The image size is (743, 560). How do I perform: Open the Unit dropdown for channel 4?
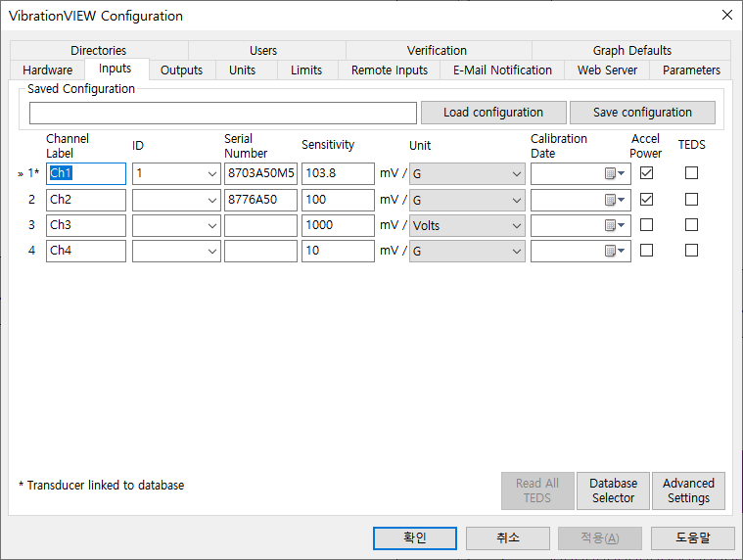[467, 251]
